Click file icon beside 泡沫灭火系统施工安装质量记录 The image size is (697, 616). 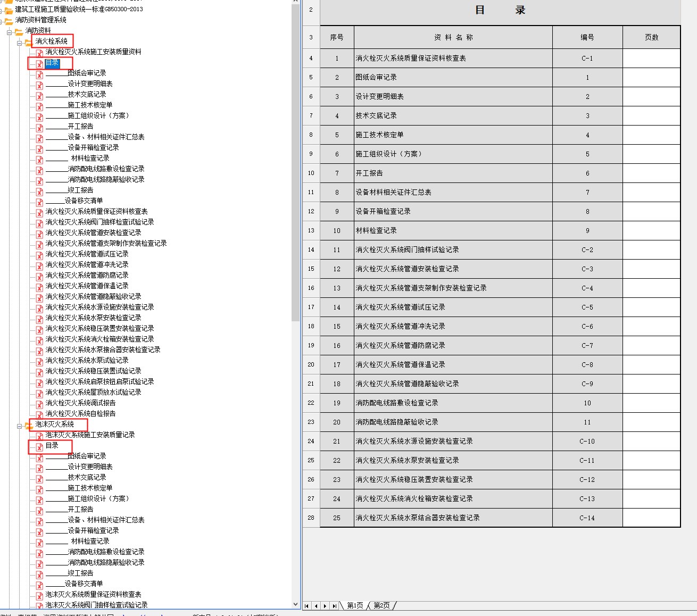tap(39, 436)
